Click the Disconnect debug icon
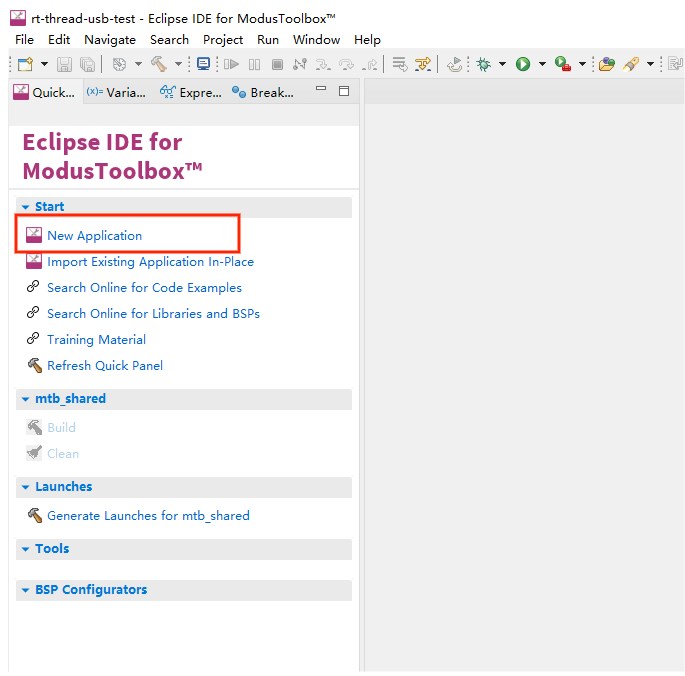The height and width of the screenshot is (676, 685). [x=300, y=64]
